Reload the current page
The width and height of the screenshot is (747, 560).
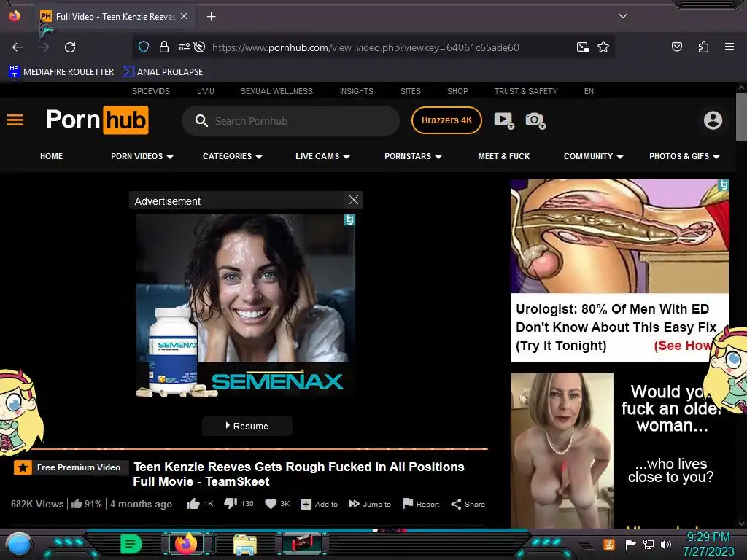(70, 47)
